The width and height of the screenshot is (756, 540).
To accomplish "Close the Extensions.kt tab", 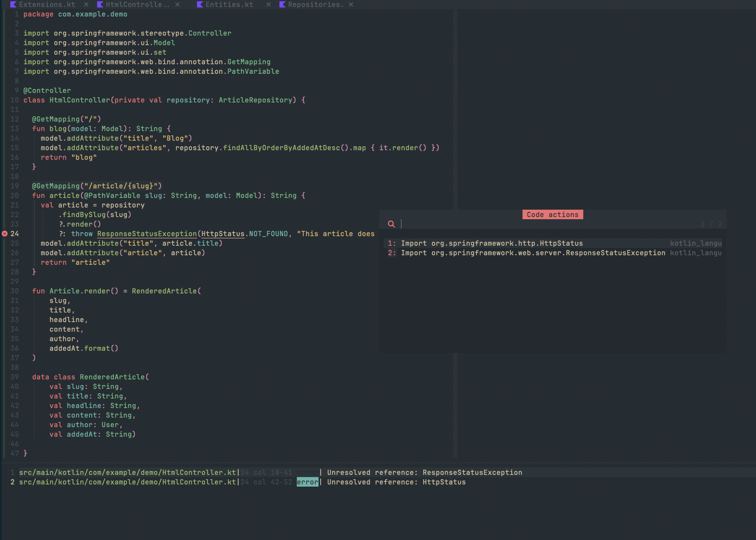I will [x=86, y=4].
